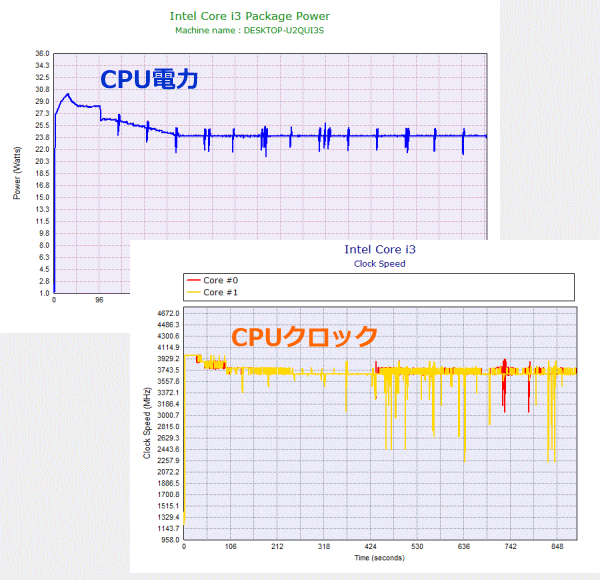Click the power peak near 30 watts
The height and width of the screenshot is (580, 600).
68,94
